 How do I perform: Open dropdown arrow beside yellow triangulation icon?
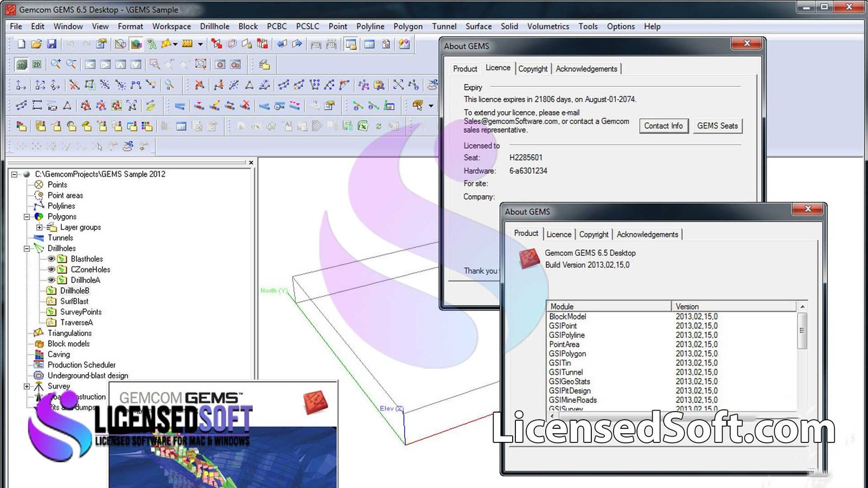click(x=175, y=44)
